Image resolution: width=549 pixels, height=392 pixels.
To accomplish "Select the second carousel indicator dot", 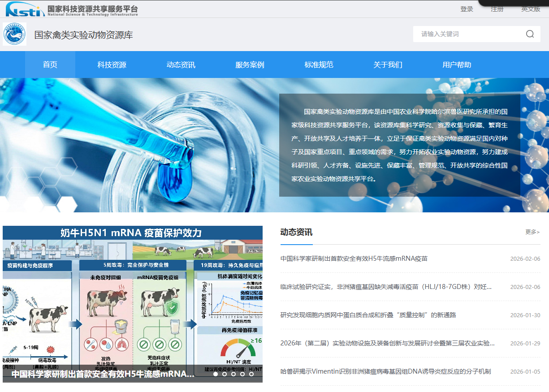I will (x=225, y=374).
